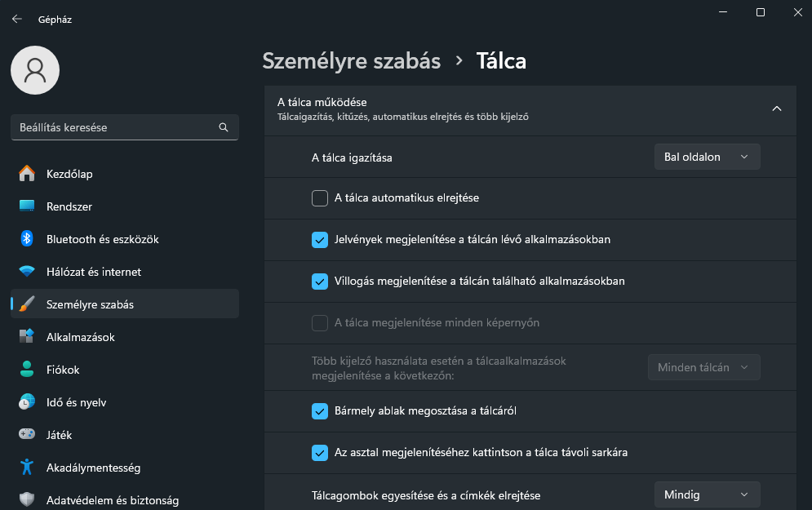Open the Bal oldalon alignment dropdown

point(708,157)
